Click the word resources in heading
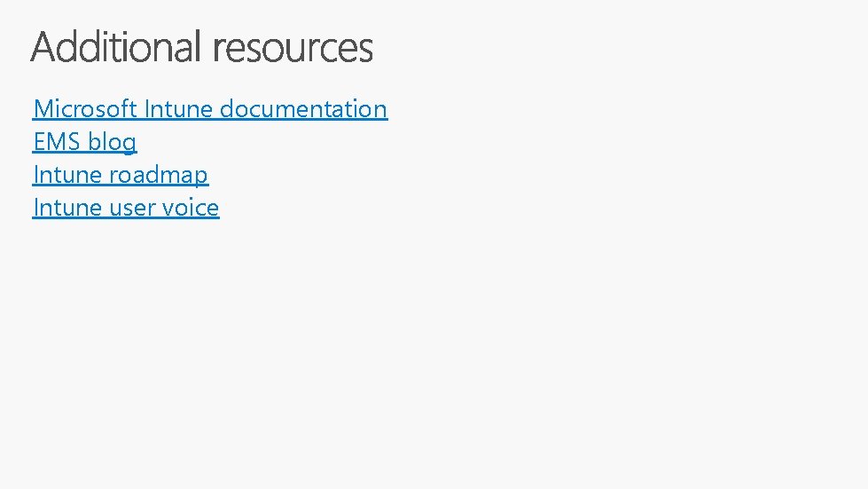The width and height of the screenshot is (868, 489). point(293,49)
